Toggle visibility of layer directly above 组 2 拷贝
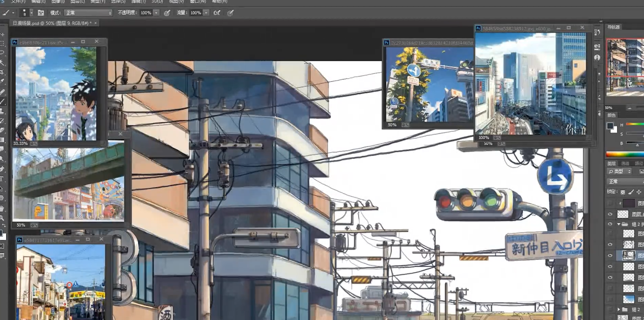 [x=610, y=214]
